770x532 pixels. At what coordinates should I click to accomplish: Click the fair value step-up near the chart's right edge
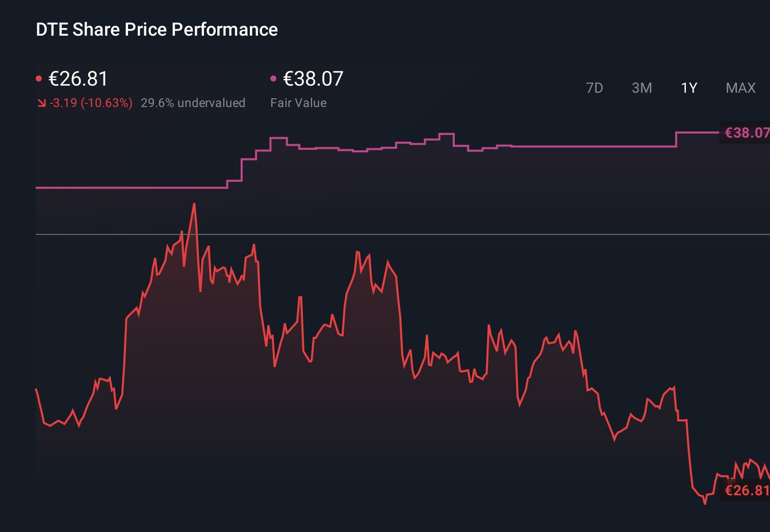tap(676, 140)
